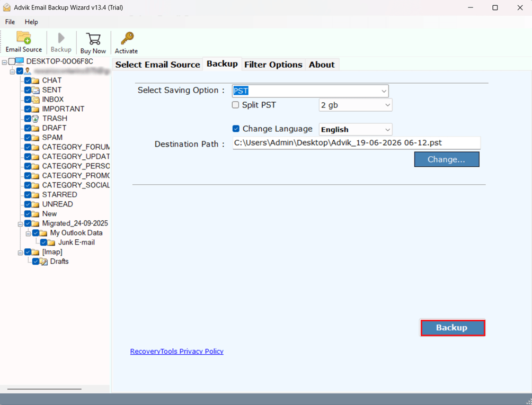Open the English language dropdown
The width and height of the screenshot is (532, 405).
click(355, 130)
